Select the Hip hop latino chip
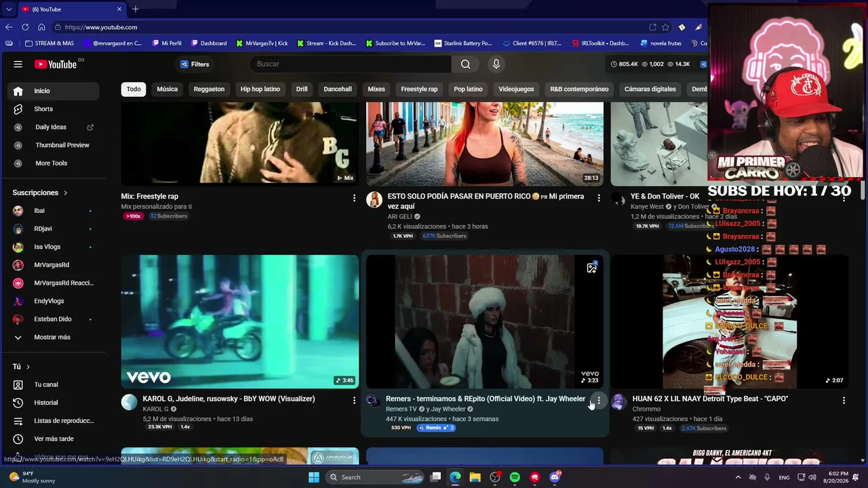The height and width of the screenshot is (488, 868). click(260, 89)
